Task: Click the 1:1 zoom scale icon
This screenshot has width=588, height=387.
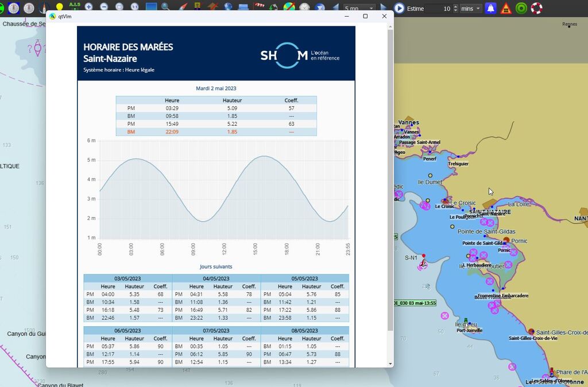Action: [x=134, y=7]
